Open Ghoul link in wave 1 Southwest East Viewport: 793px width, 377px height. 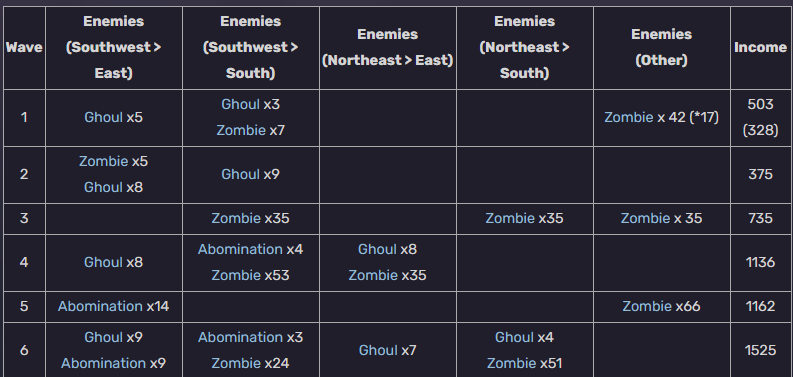point(103,117)
